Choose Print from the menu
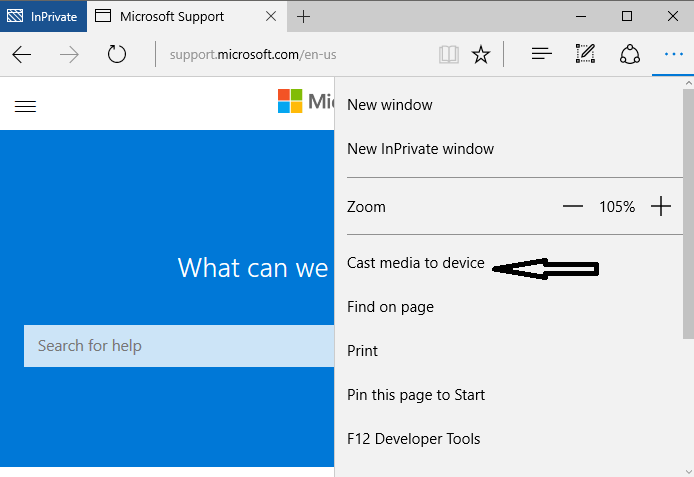 coord(362,351)
